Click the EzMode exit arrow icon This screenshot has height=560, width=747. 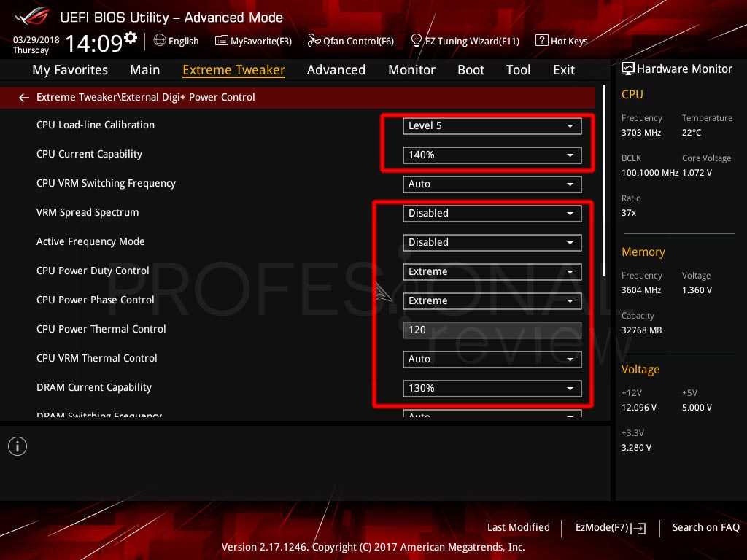(639, 528)
